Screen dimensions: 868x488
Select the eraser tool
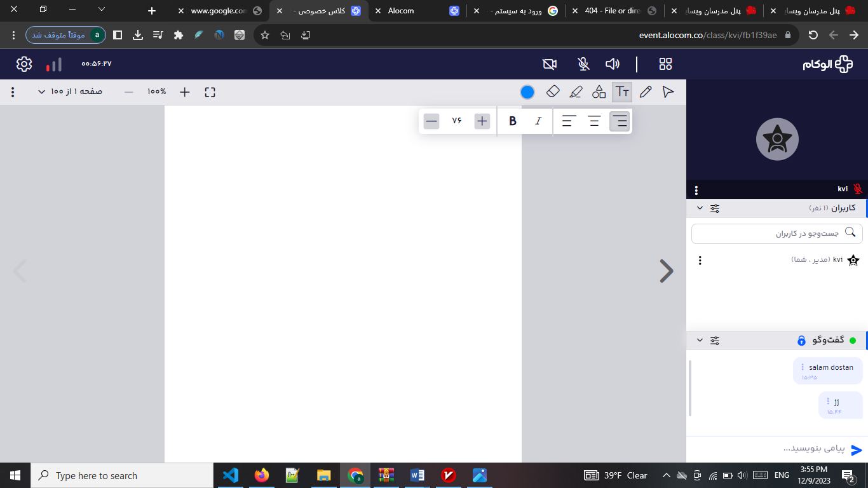[x=553, y=92]
